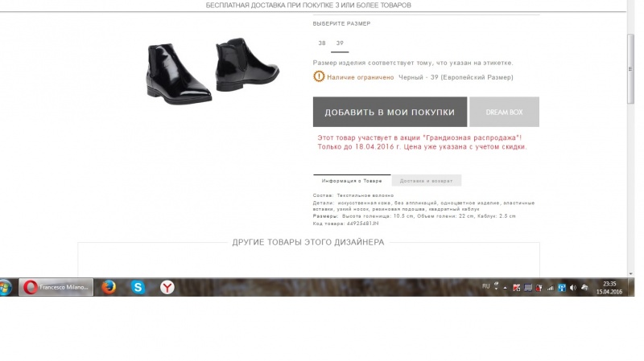Switch to Доставка и возврат tab
The height and width of the screenshot is (361, 644).
pos(427,180)
